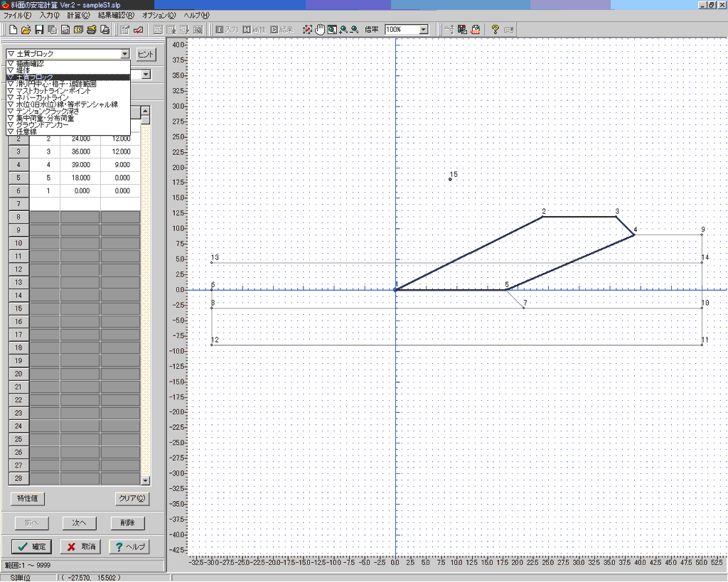Screen dimensions: 728x582
Task: Click the red checkmark toolbar icon
Action: [139, 30]
